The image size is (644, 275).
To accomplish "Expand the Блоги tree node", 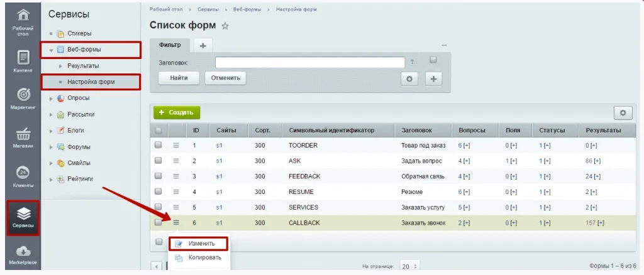I will 52,131.
